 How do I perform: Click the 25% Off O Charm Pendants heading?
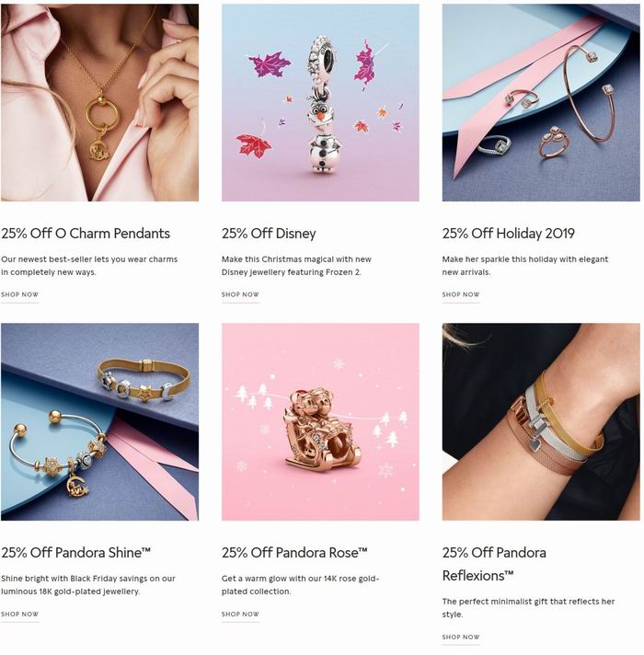86,233
